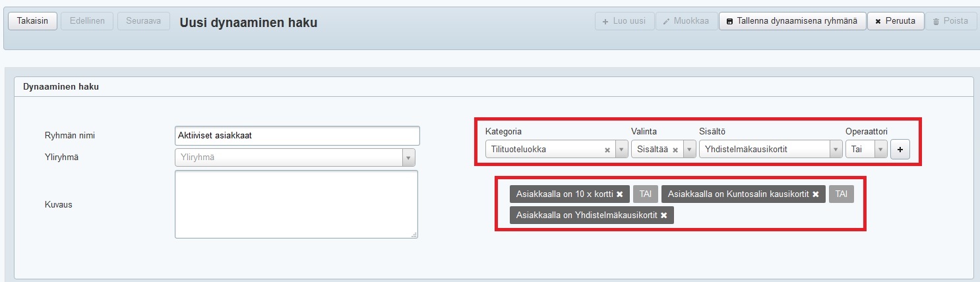Open the Kategoria dropdown arrow
The image size is (980, 282).
coord(621,150)
